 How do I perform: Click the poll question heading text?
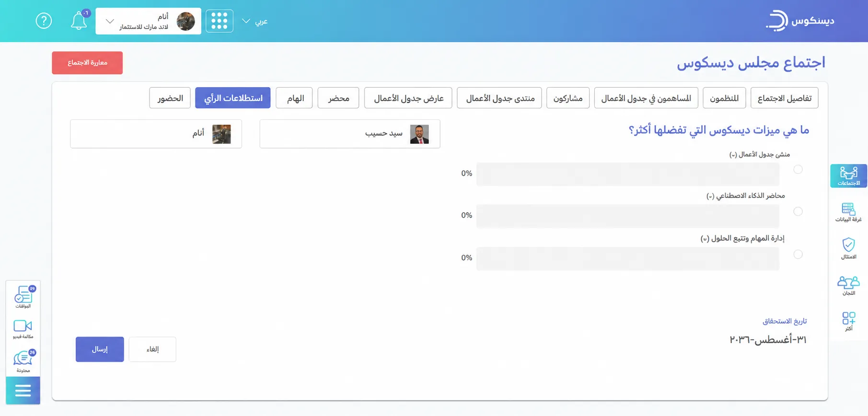tap(718, 130)
